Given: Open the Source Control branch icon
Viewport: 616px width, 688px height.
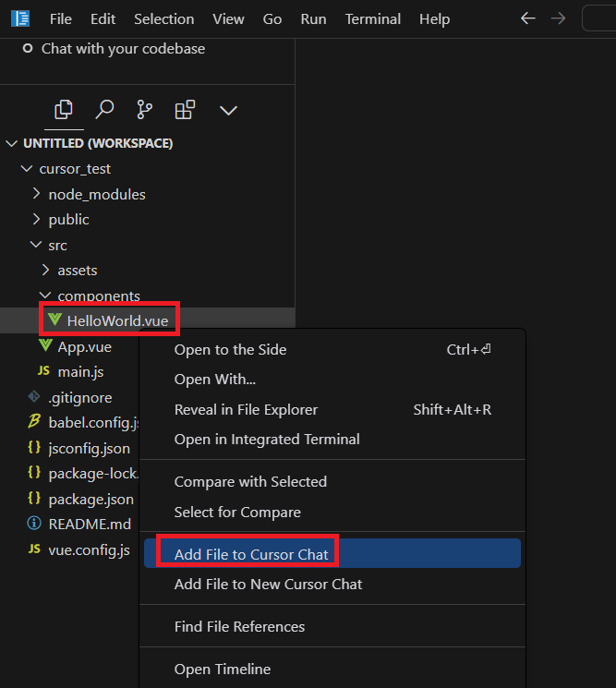Looking at the screenshot, I should tap(144, 110).
